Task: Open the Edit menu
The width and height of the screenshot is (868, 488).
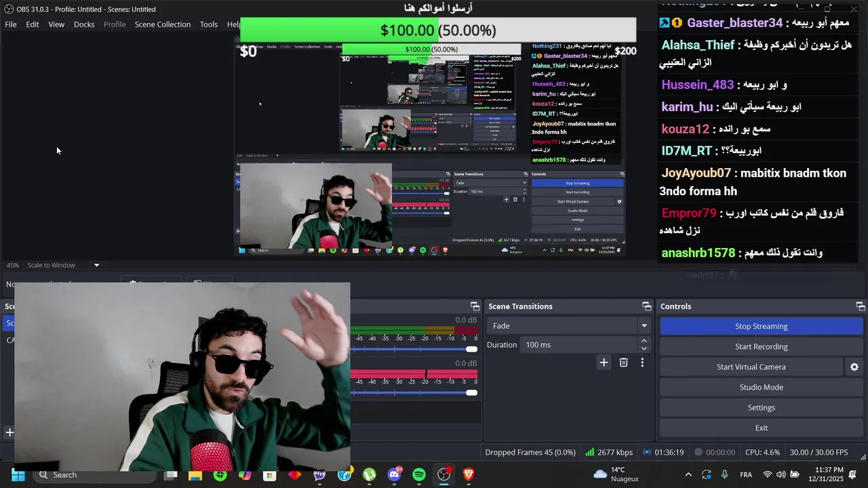Action: click(x=33, y=24)
